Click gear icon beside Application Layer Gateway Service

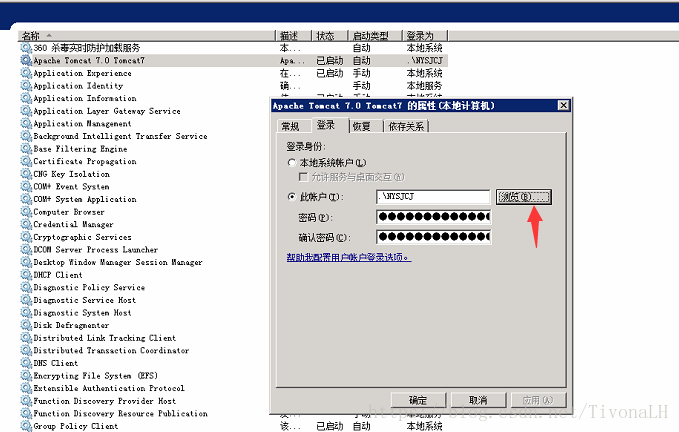pyautogui.click(x=26, y=111)
